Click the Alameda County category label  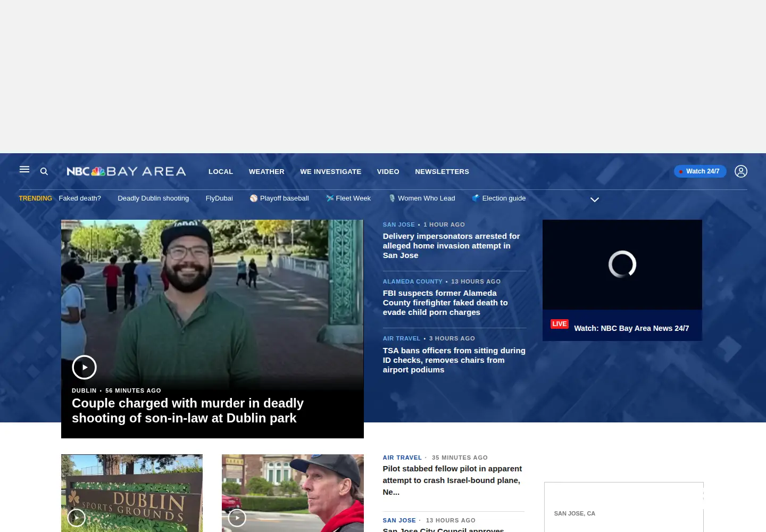(413, 281)
